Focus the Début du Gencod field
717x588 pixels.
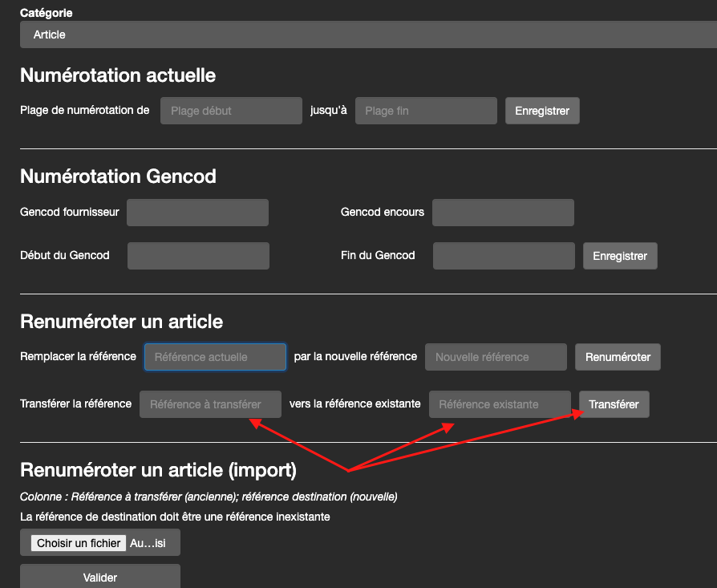(x=198, y=256)
